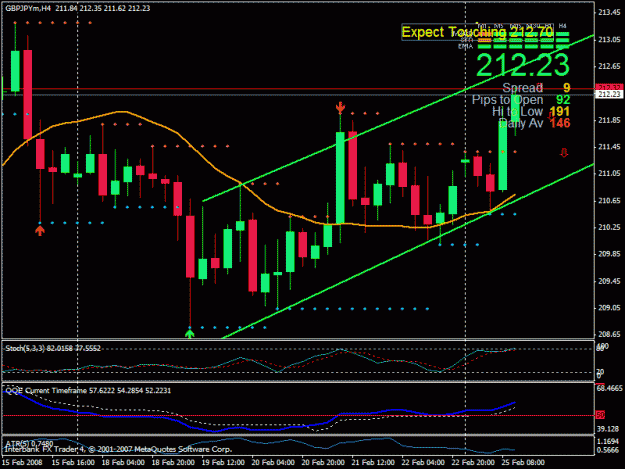625x469 pixels.
Task: Click the 211.85 price axis label
Action: click(x=609, y=120)
